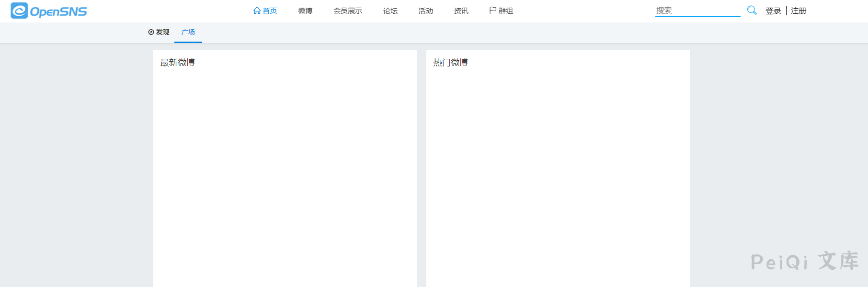
Task: Open the 群组 menu label
Action: coord(506,11)
